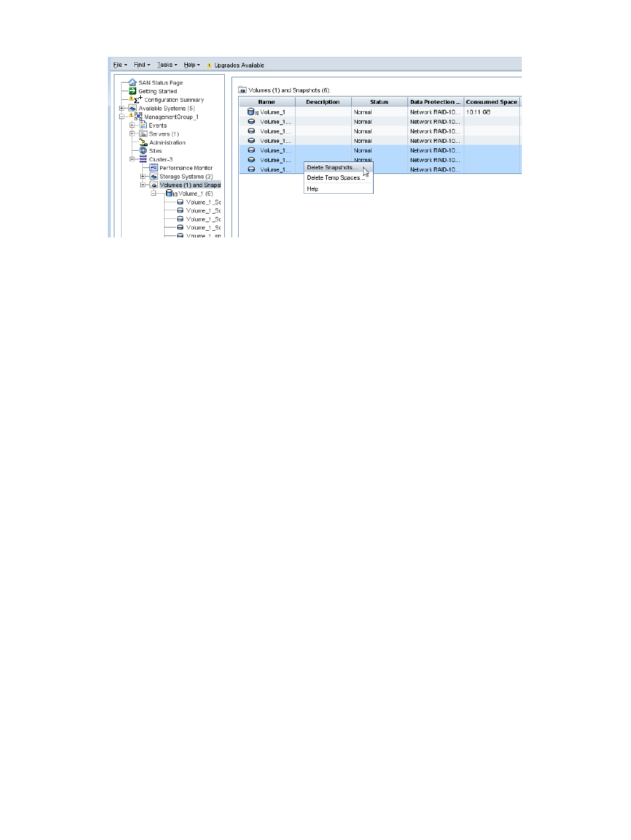This screenshot has height=840, width=631.
Task: Open the Administration icon in tree
Action: [x=143, y=142]
